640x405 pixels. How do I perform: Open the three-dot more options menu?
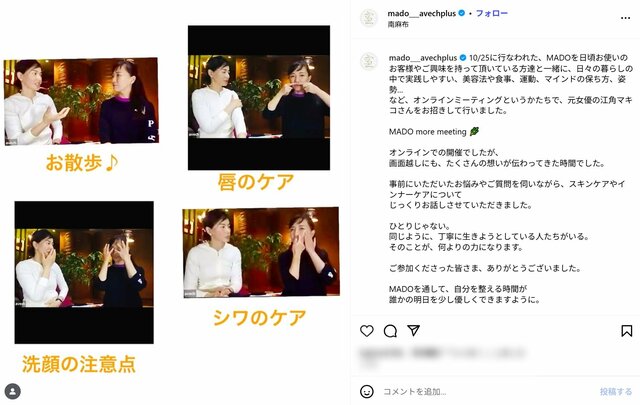point(625,18)
